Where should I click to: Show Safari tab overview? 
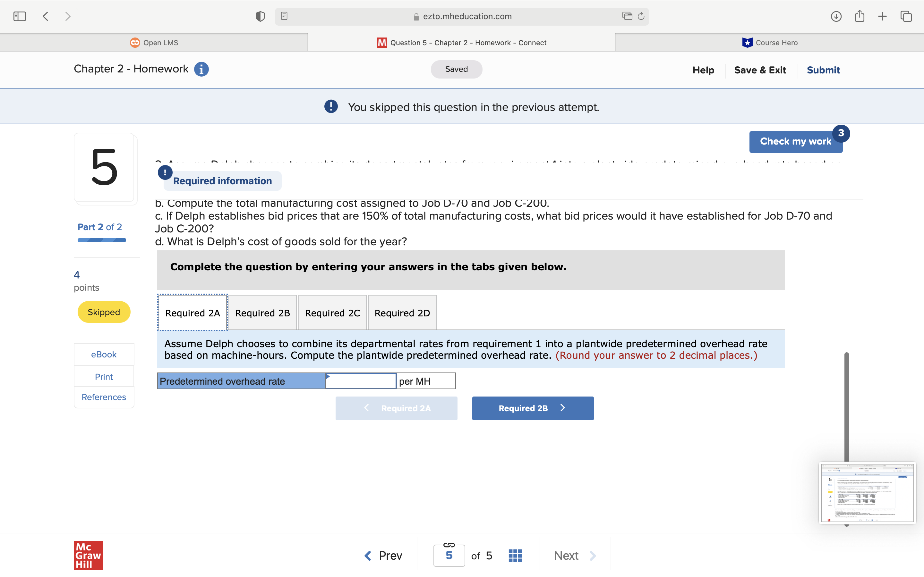click(x=906, y=16)
